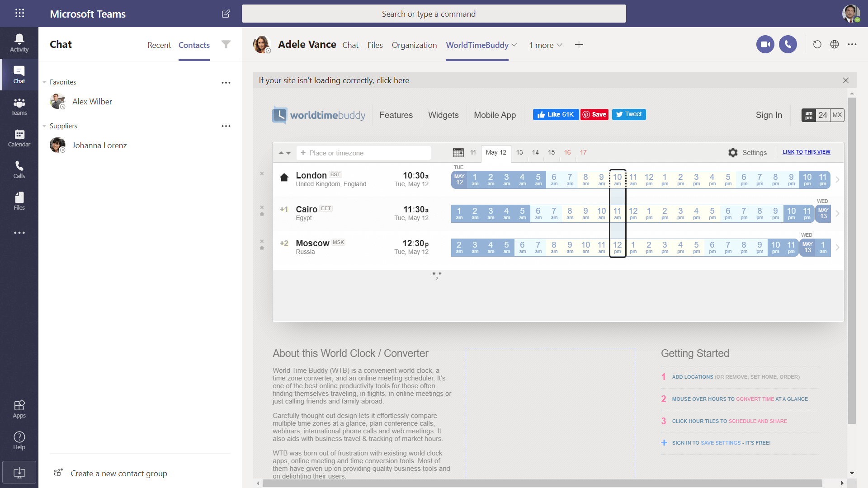The width and height of the screenshot is (868, 488).
Task: Dismiss the site loading notice
Action: pyautogui.click(x=846, y=80)
